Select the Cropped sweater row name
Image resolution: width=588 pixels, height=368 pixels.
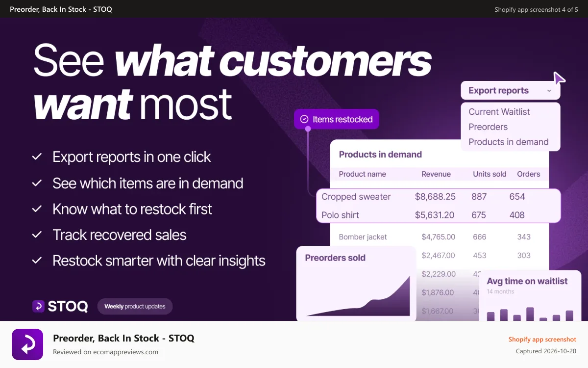pyautogui.click(x=356, y=197)
